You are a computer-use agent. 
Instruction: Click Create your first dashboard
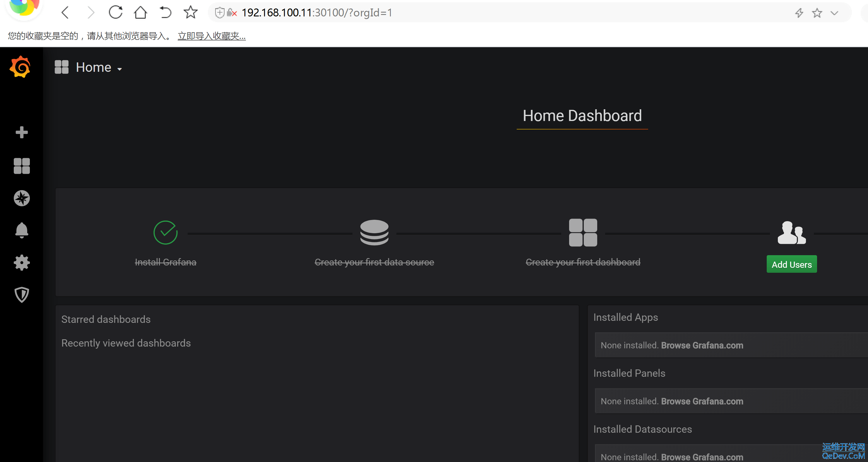click(x=583, y=262)
